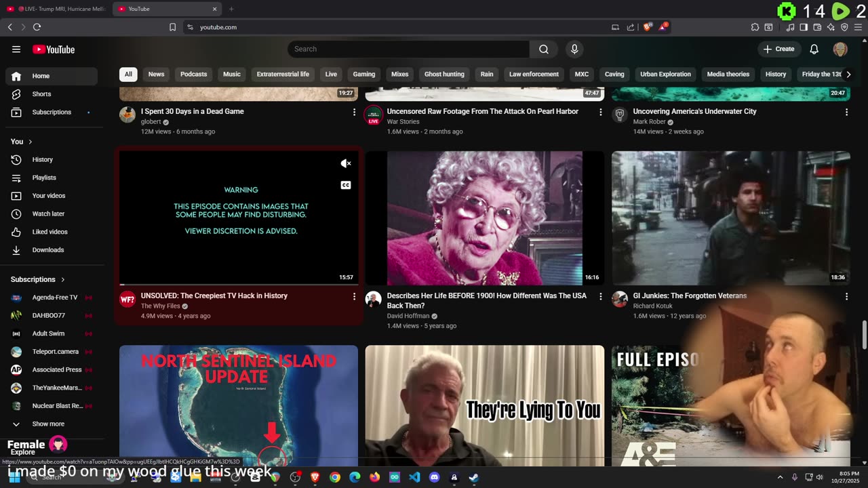Expand the Subscriptions section chevron
868x488 pixels.
click(x=63, y=279)
